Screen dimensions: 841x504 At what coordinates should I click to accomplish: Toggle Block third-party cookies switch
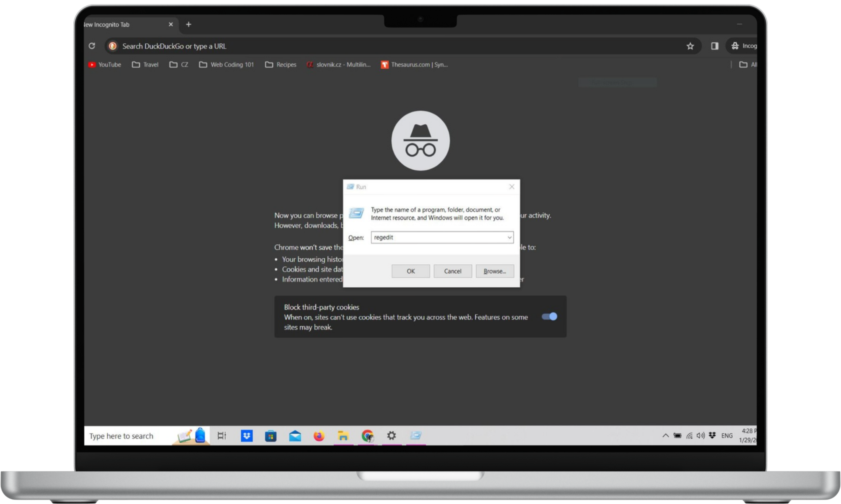549,317
